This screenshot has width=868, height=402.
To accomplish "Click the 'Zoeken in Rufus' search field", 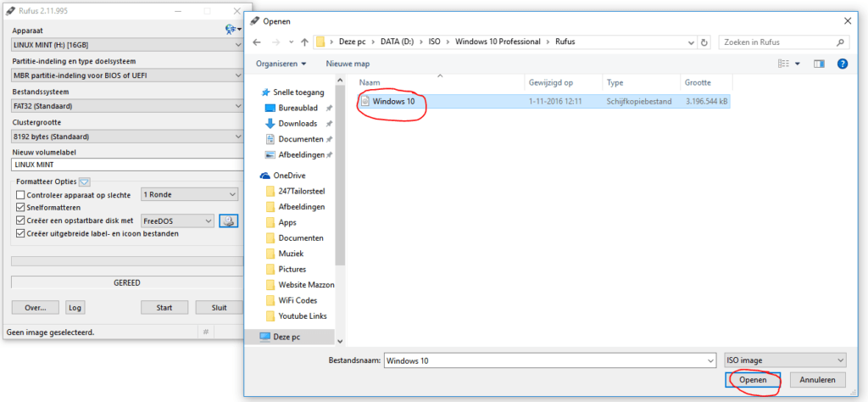I will point(784,42).
